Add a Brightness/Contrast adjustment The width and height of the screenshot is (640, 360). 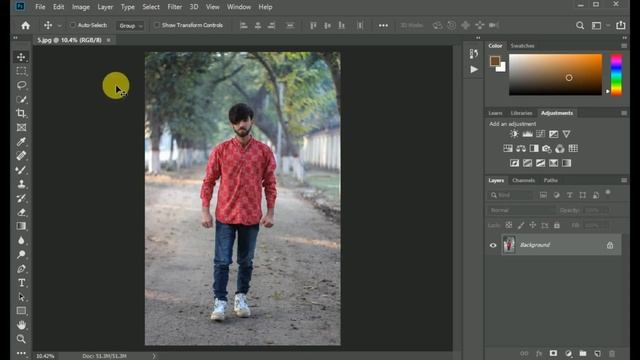tap(514, 134)
